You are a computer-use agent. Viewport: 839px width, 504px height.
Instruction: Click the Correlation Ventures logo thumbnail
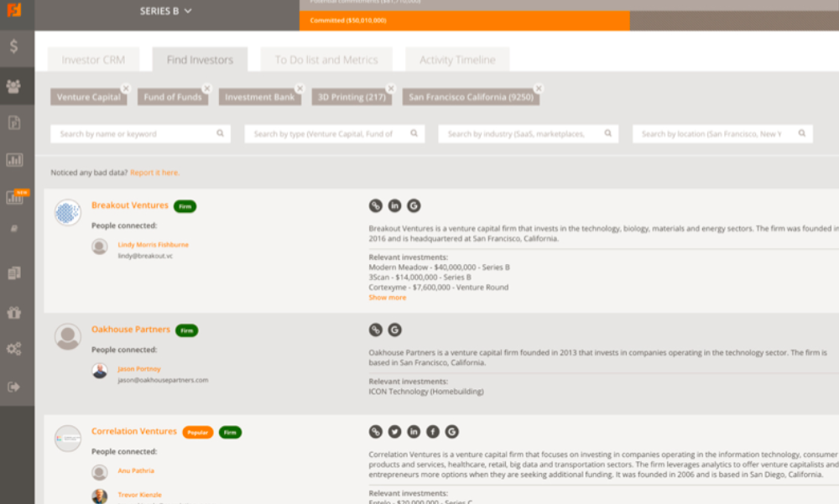click(x=68, y=439)
